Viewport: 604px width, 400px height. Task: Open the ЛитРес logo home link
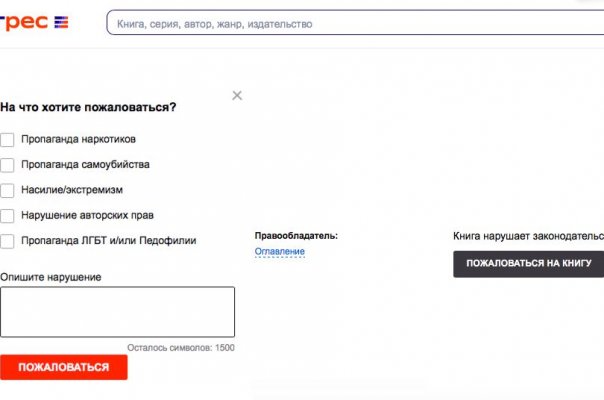(x=34, y=22)
